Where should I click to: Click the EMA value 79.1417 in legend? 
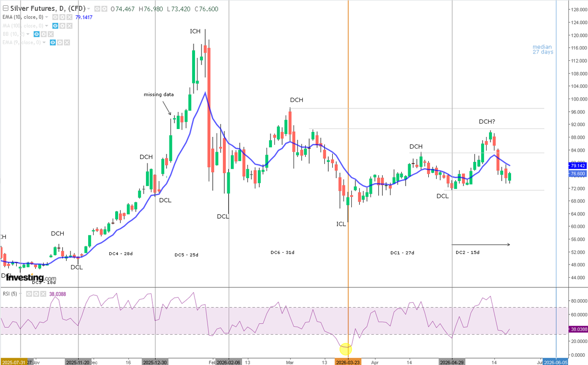pyautogui.click(x=84, y=17)
